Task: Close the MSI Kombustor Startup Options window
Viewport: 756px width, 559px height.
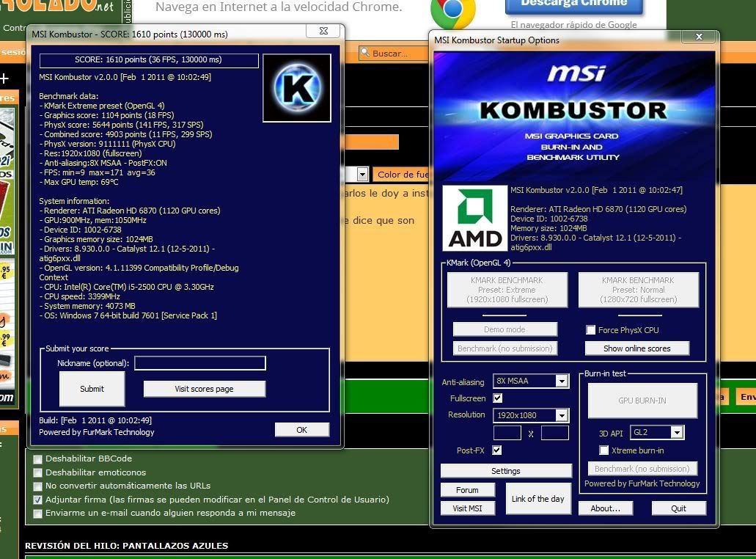Action: [x=699, y=37]
